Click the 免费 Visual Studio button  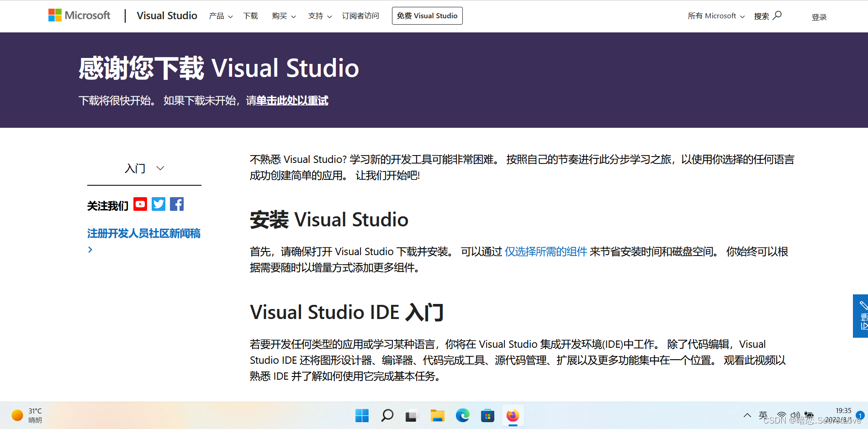(427, 16)
